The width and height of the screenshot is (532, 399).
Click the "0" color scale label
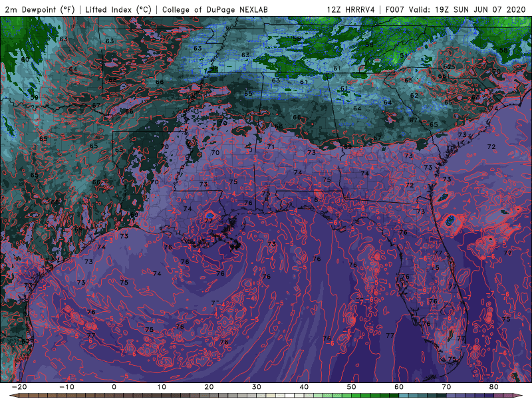(114, 387)
